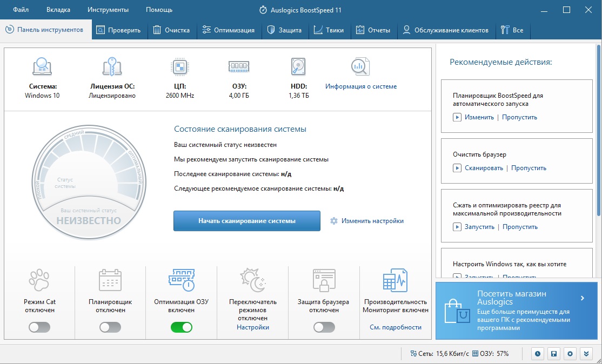Disable the Оптимизация ОЗУ toggle
Screen dimensions: 602x364
182,327
